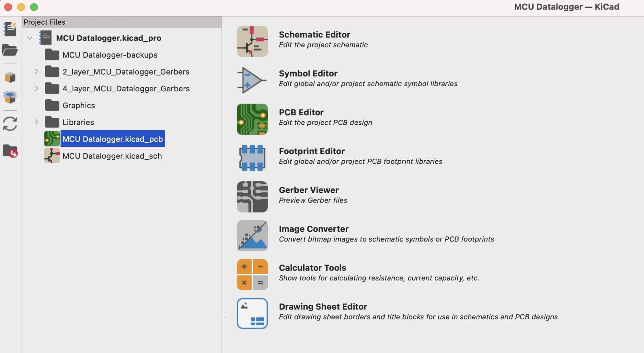This screenshot has width=644, height=353.
Task: Launch the Schematic Editor icon
Action: point(252,41)
